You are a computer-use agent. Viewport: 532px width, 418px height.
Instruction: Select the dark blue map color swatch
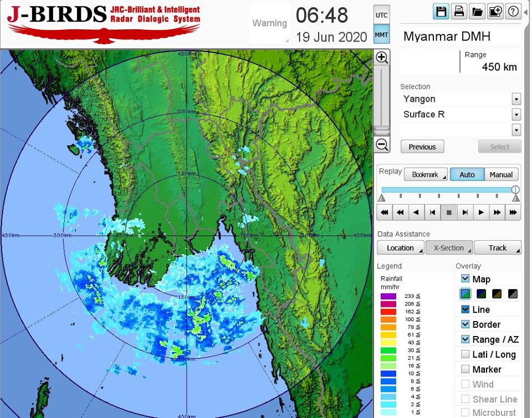[481, 294]
